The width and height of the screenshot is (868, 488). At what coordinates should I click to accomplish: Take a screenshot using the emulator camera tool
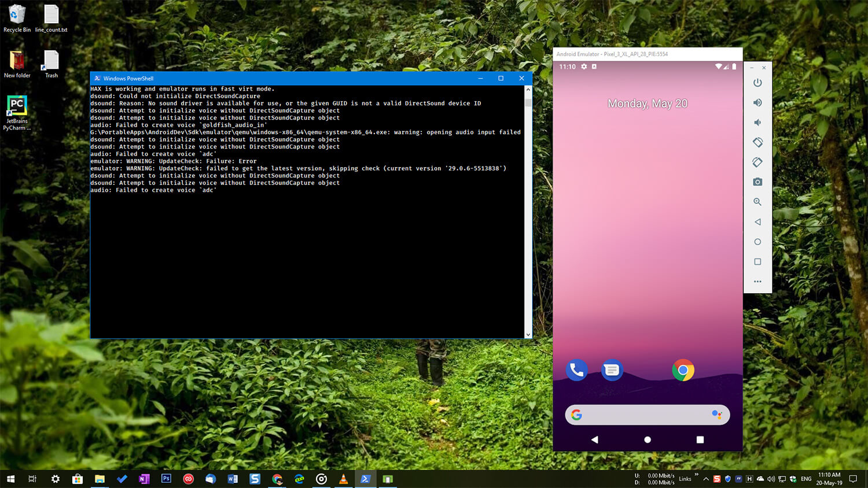point(757,182)
